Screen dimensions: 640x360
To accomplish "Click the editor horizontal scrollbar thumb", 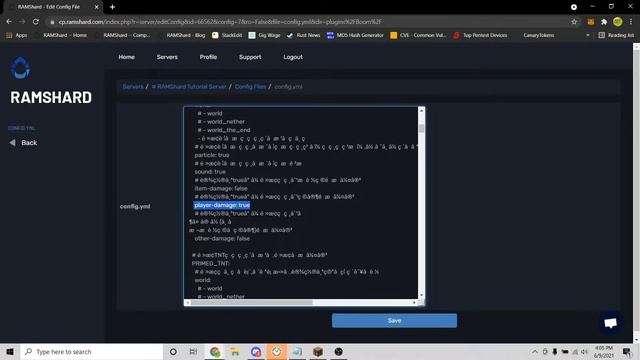I will point(251,302).
